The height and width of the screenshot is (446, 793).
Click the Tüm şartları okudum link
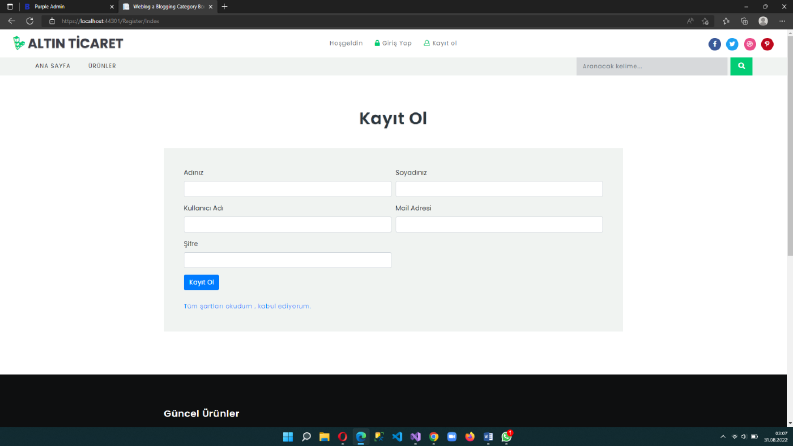pos(247,306)
